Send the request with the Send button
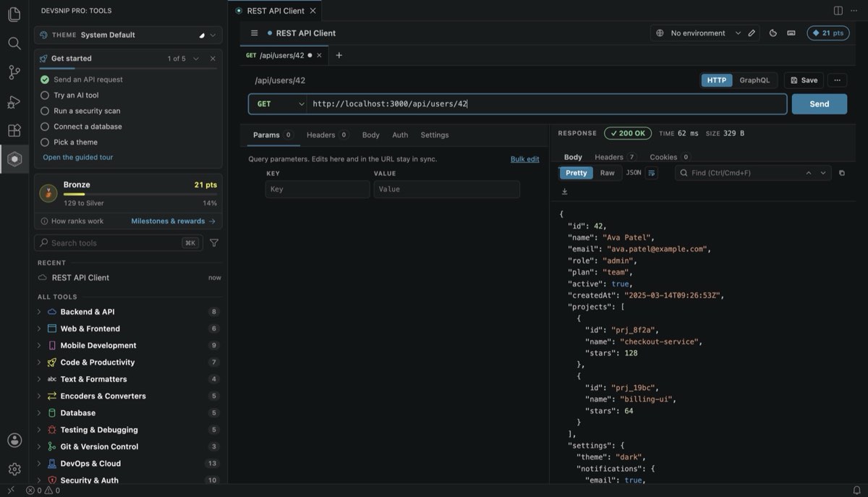The height and width of the screenshot is (497, 868). 820,104
